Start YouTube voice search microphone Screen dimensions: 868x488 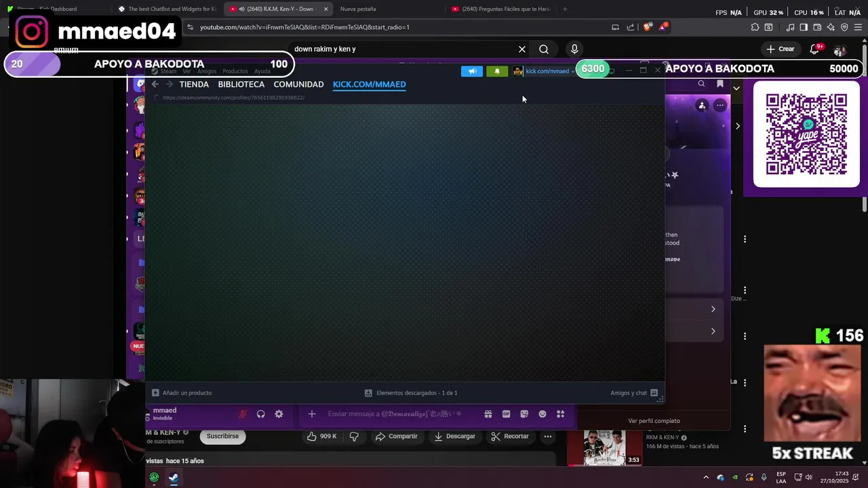click(x=574, y=49)
